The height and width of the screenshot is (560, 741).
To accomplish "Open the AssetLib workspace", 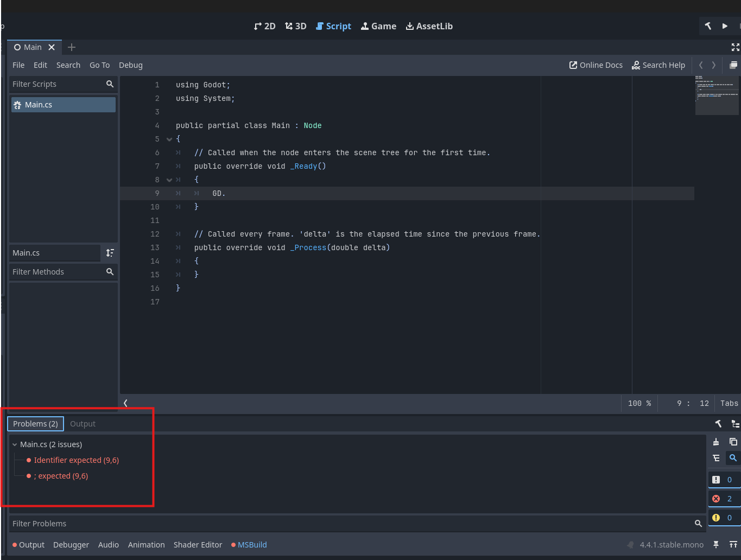I will pyautogui.click(x=429, y=26).
